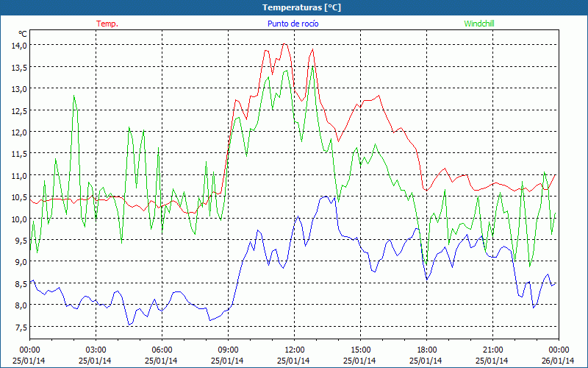The width and height of the screenshot is (588, 368).
Task: Click the 7,5 y-axis value
Action: point(21,327)
